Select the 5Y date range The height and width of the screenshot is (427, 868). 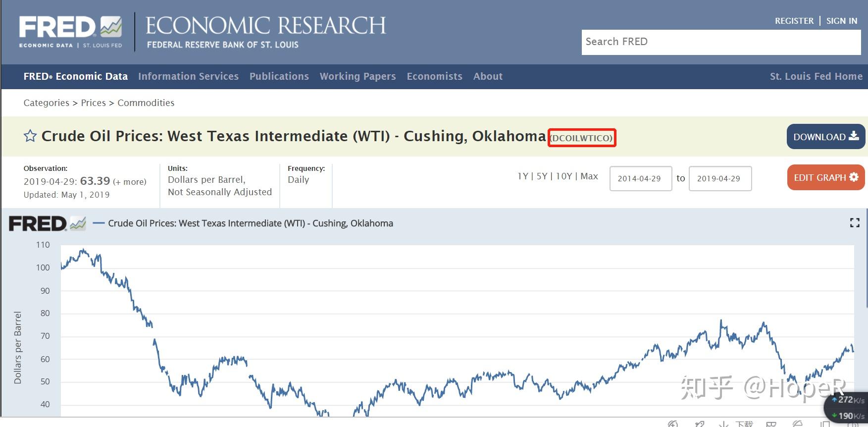coord(542,176)
